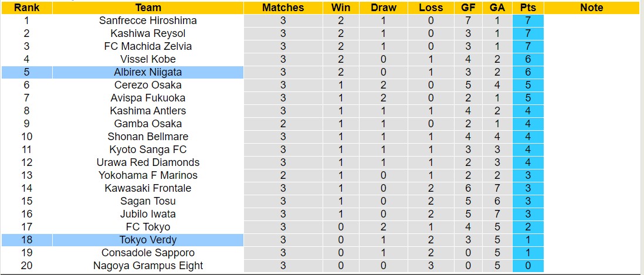This screenshot has height=275, width=644.
Task: Click the Rank column header
Action: coord(26,8)
